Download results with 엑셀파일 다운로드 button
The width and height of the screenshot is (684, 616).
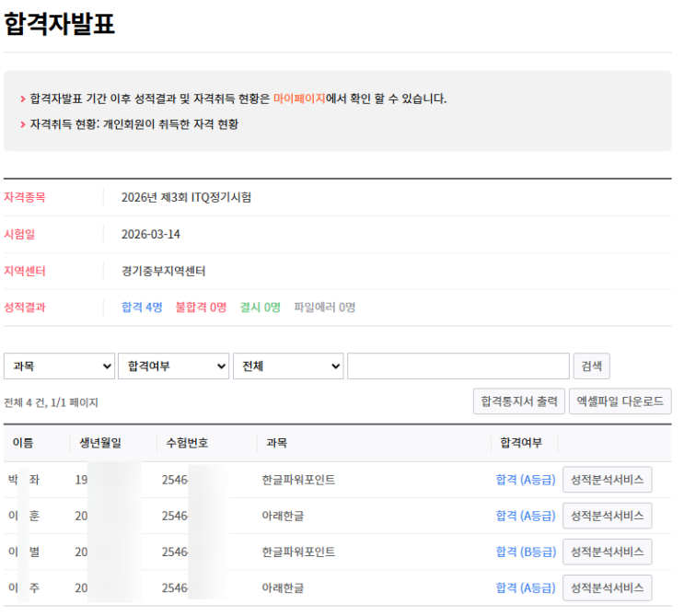tap(620, 401)
